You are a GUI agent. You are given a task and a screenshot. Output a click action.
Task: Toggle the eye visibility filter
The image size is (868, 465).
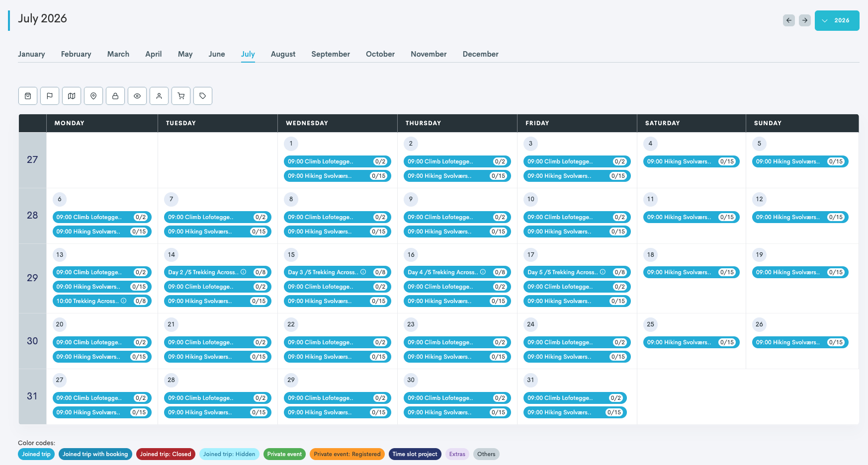137,96
